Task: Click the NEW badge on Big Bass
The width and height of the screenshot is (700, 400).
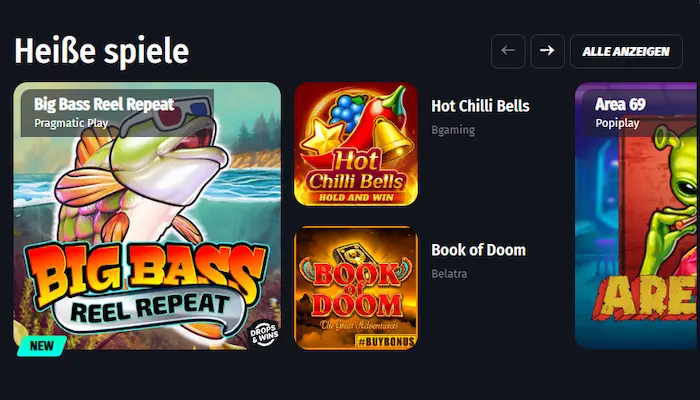Action: click(x=42, y=346)
